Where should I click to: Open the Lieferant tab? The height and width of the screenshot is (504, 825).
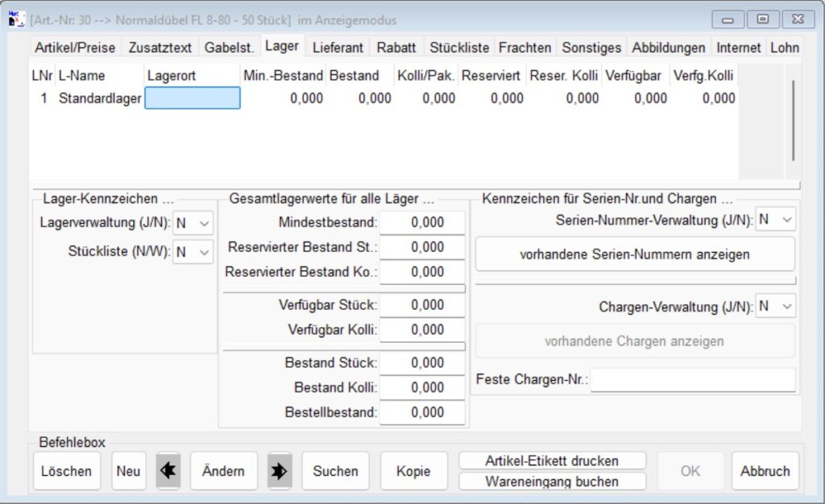tap(338, 48)
